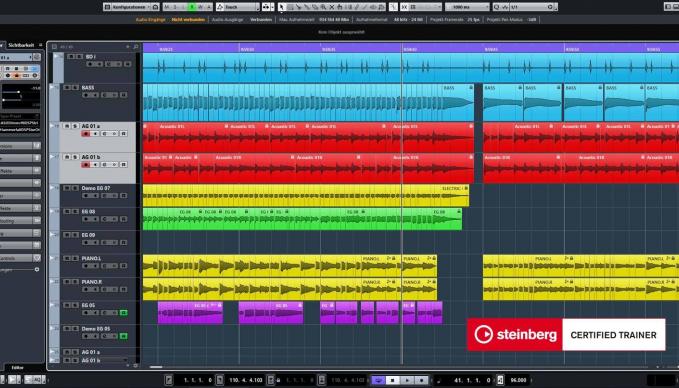Image resolution: width=679 pixels, height=388 pixels.
Task: Click the S button in toolbar state group
Action: (x=175, y=7)
